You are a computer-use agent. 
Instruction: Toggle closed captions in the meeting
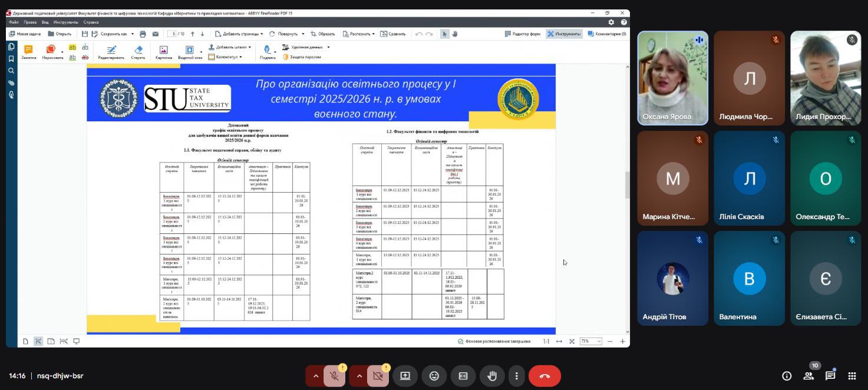[463, 376]
